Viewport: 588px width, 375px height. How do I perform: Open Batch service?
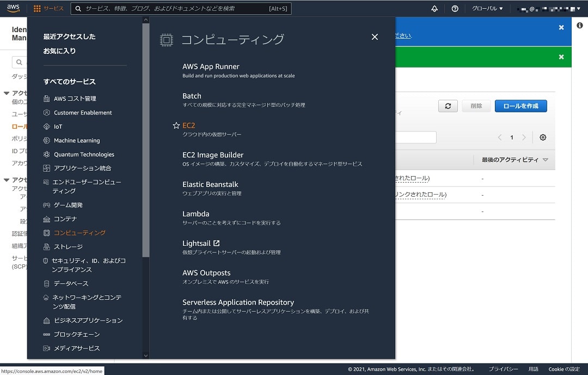coord(192,96)
